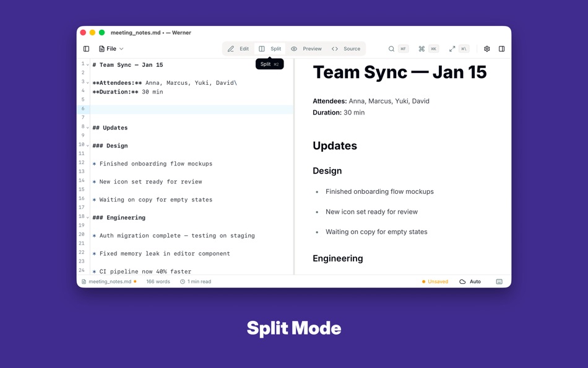588x368 pixels.
Task: Click '* CI pipeline now 40% faster' line
Action: [142, 271]
